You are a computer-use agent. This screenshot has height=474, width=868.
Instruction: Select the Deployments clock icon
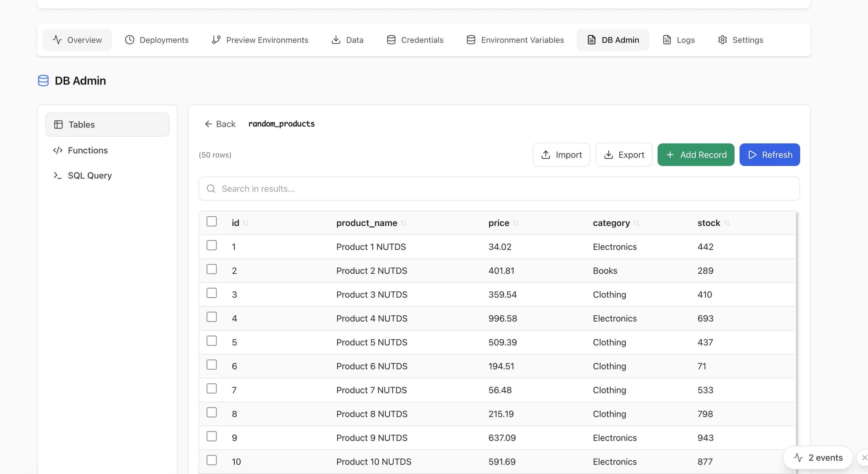(129, 40)
